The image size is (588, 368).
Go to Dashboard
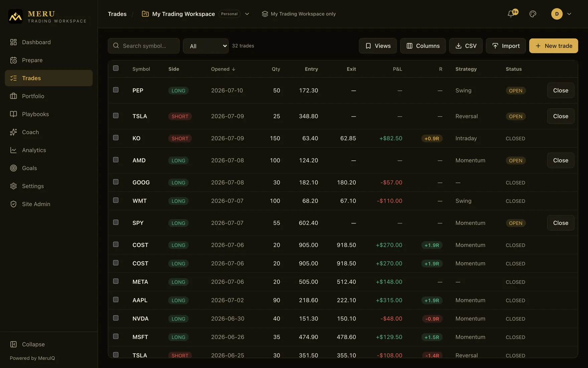49,42
